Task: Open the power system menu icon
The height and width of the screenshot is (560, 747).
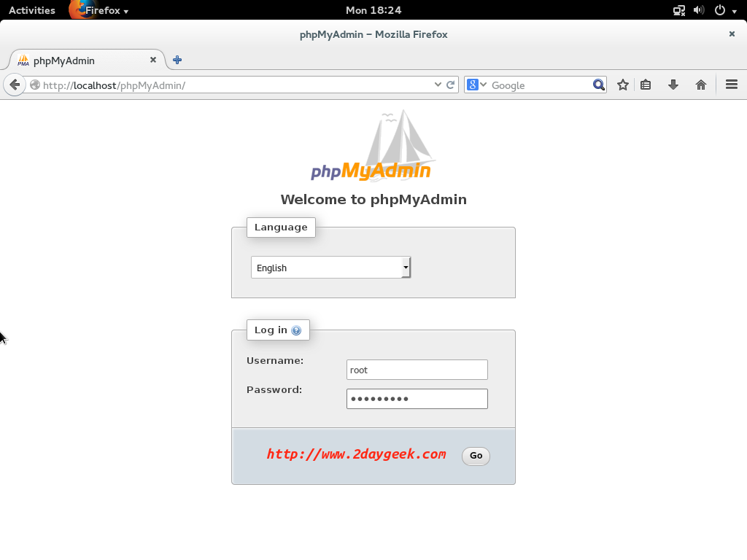Action: 720,10
